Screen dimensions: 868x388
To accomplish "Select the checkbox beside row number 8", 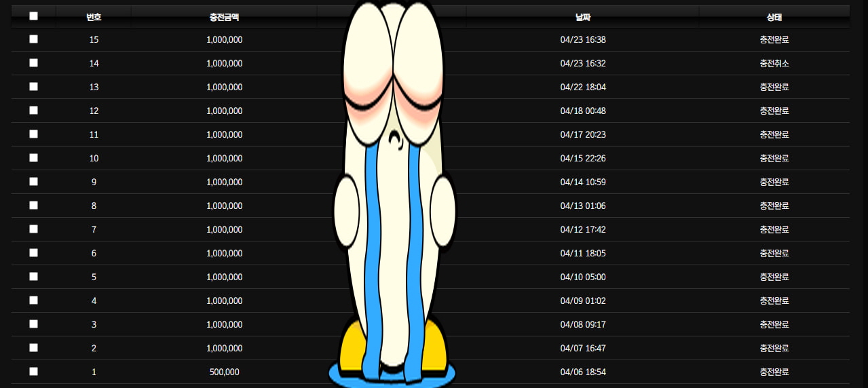I will tap(34, 206).
